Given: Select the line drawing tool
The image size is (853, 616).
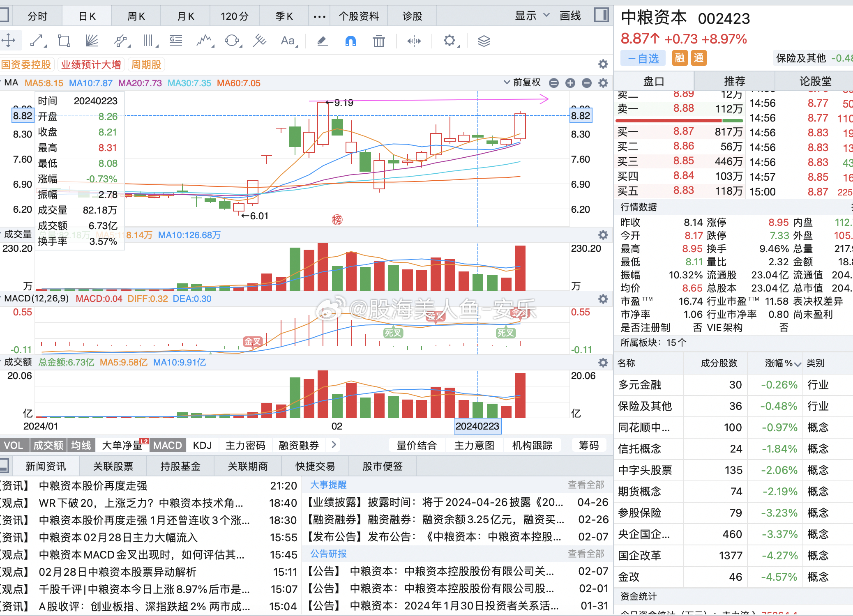Looking at the screenshot, I should [x=37, y=41].
